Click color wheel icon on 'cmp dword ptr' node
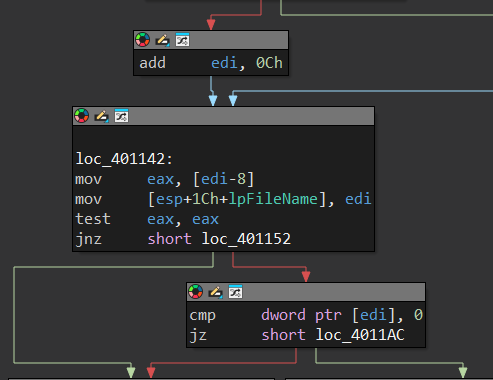The height and width of the screenshot is (380, 493). [x=196, y=292]
